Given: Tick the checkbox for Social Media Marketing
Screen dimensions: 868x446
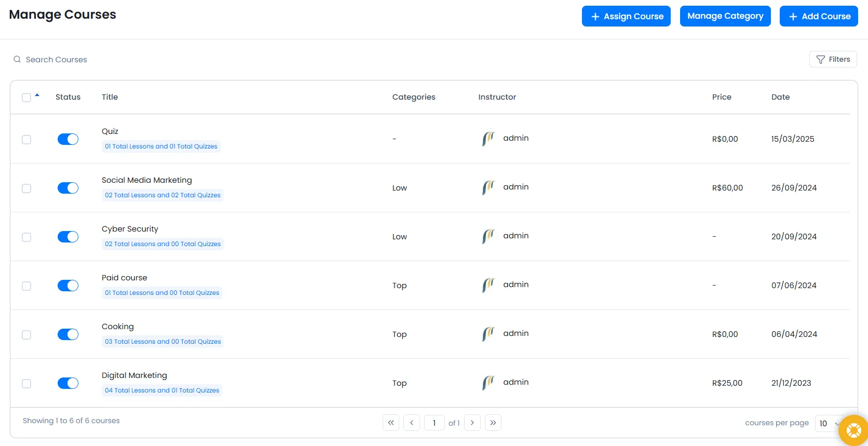Looking at the screenshot, I should tap(26, 188).
